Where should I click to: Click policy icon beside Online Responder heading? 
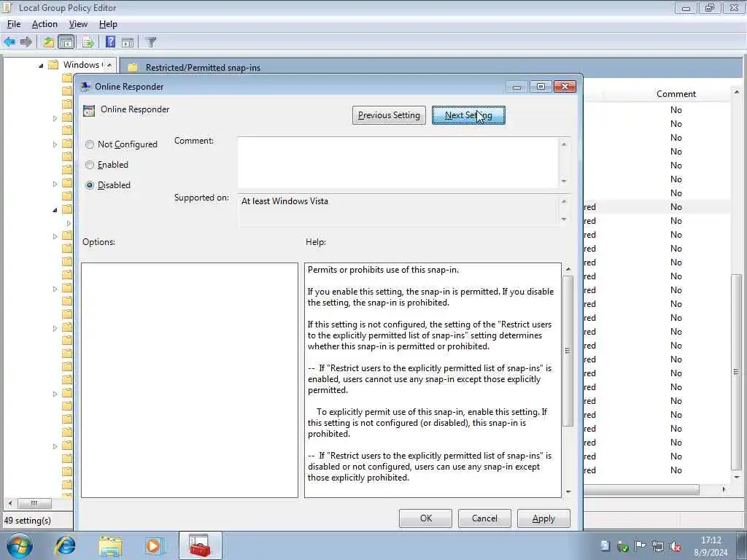pyautogui.click(x=88, y=111)
